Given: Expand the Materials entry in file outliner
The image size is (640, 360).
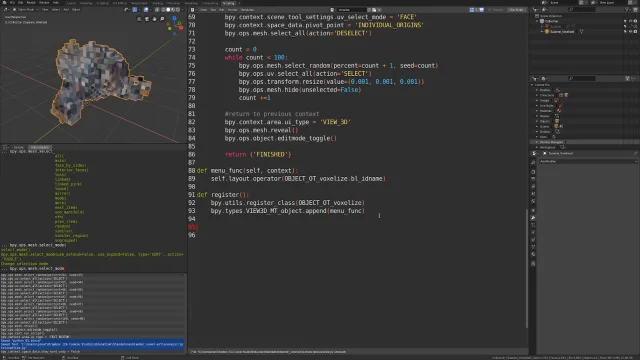Looking at the screenshot, I should [537, 111].
